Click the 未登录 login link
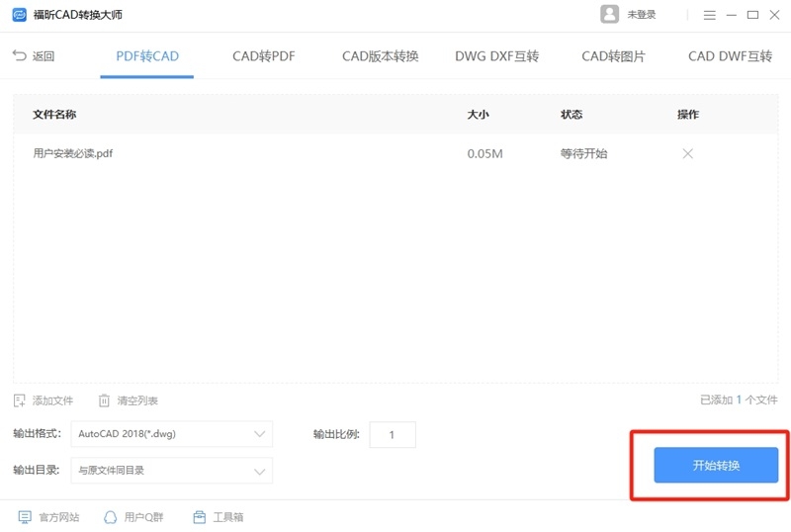The image size is (791, 532). tap(642, 15)
